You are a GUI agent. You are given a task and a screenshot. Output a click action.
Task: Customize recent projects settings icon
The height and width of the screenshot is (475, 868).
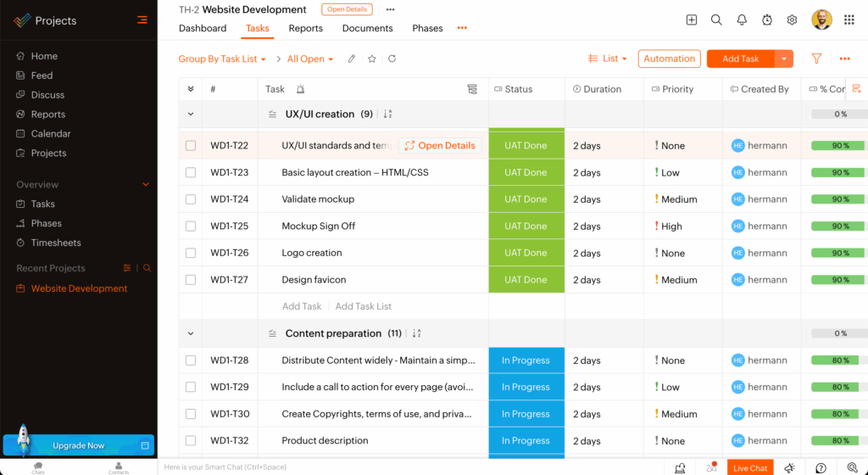pyautogui.click(x=127, y=268)
